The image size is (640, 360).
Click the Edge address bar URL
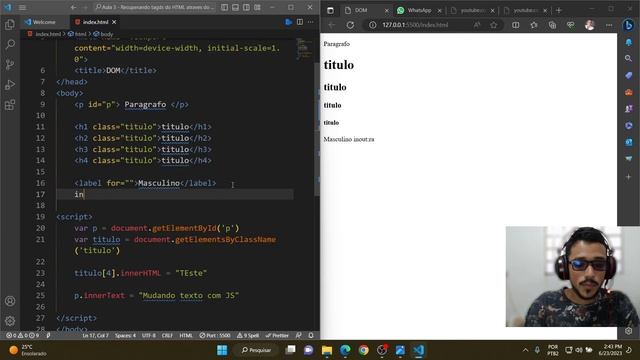(x=415, y=25)
